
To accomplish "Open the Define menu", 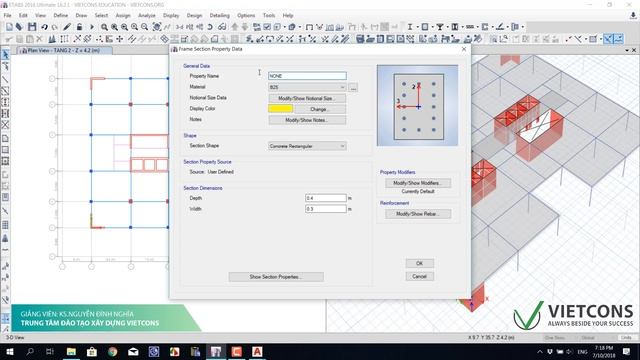I will coord(60,16).
